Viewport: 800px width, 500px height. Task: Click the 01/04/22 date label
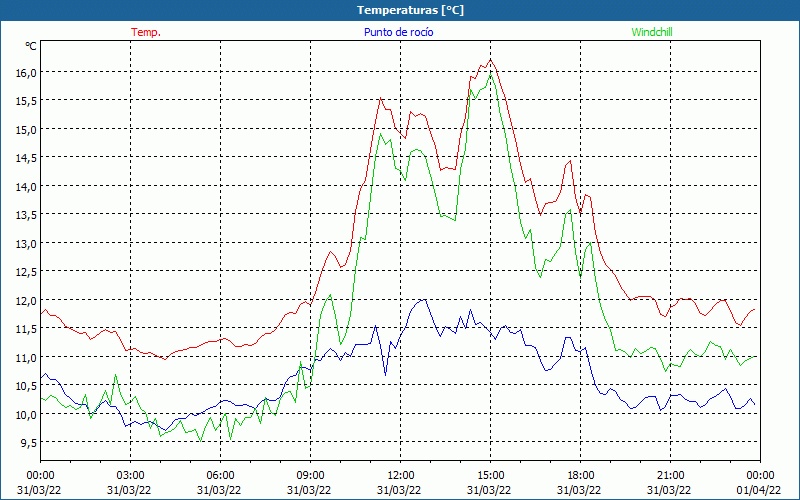[x=759, y=490]
